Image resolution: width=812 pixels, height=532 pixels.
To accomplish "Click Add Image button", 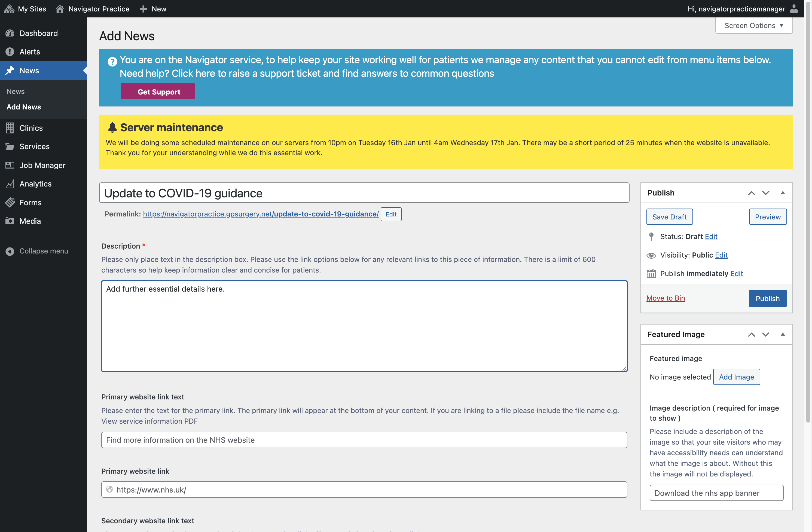I will [x=736, y=377].
